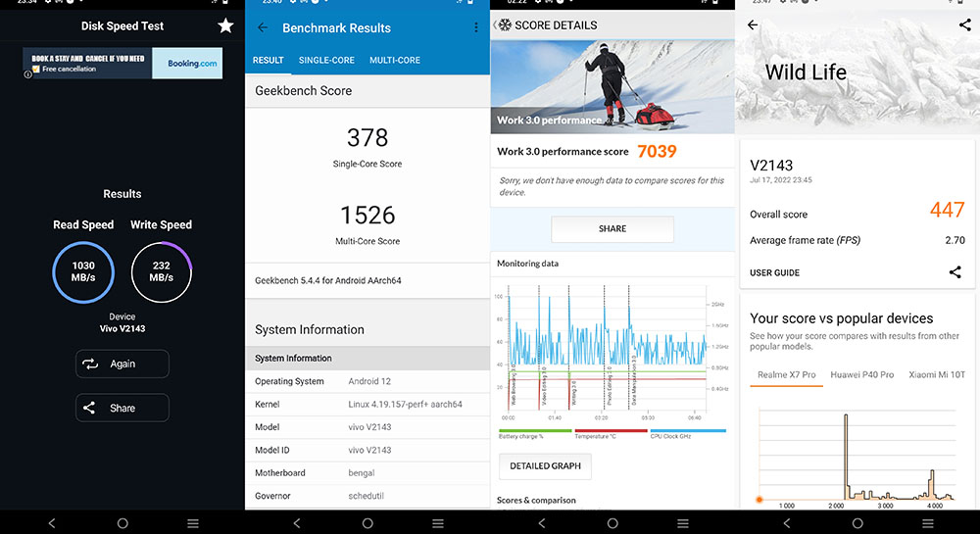This screenshot has width=980, height=534.
Task: Tap Android home button under Disk Speed Test
Action: pyautogui.click(x=122, y=523)
